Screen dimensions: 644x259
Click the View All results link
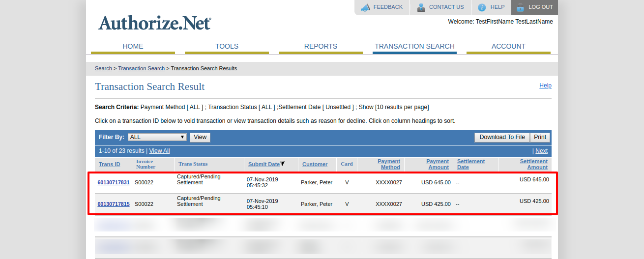click(x=159, y=151)
